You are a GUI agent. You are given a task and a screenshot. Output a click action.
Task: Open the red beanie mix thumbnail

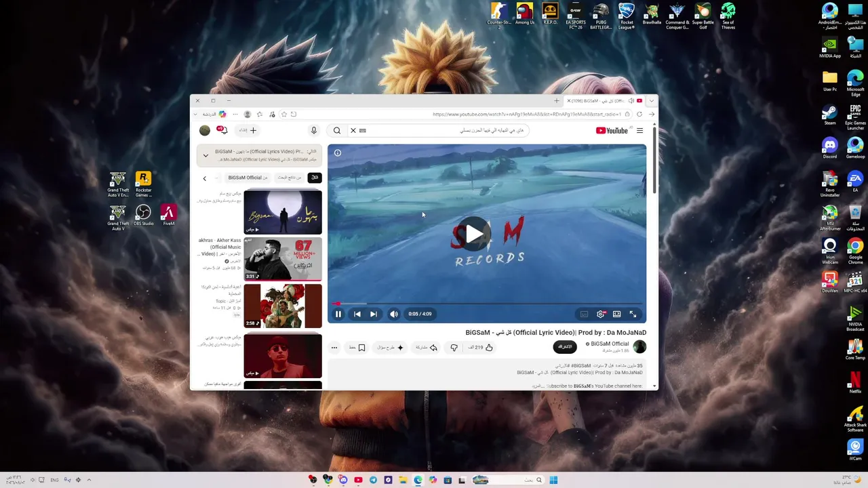(283, 355)
